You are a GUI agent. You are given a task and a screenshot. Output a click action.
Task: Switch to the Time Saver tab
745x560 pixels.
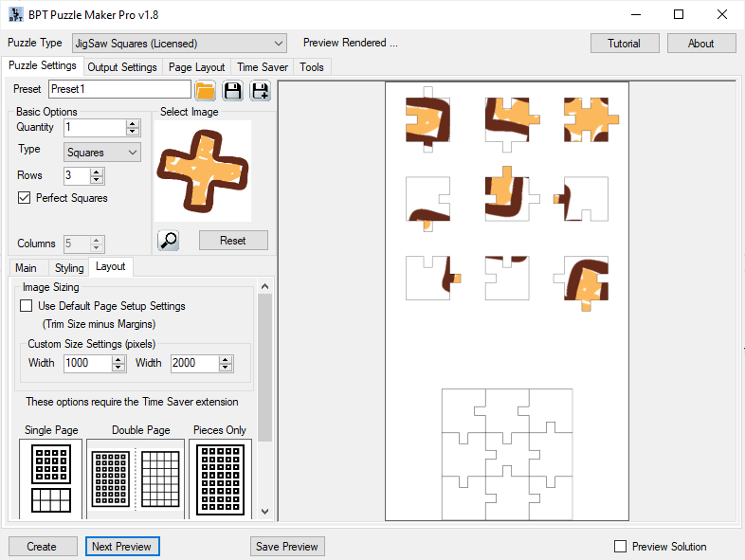coord(263,67)
